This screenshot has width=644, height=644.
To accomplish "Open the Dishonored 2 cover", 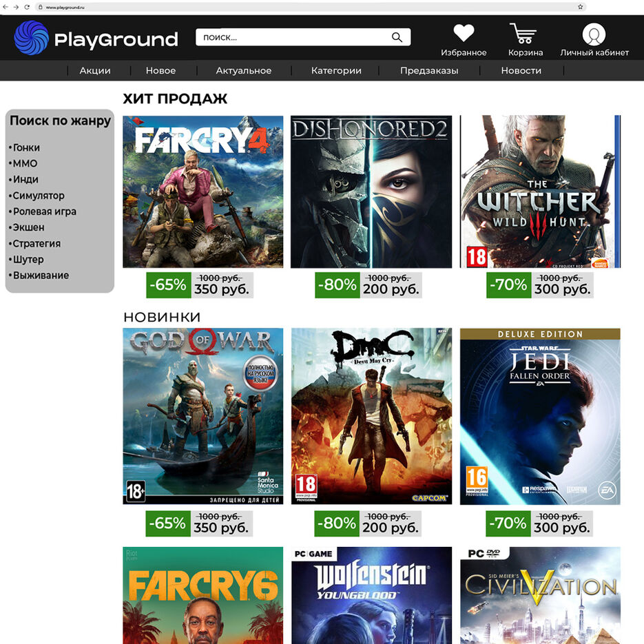I will point(371,191).
